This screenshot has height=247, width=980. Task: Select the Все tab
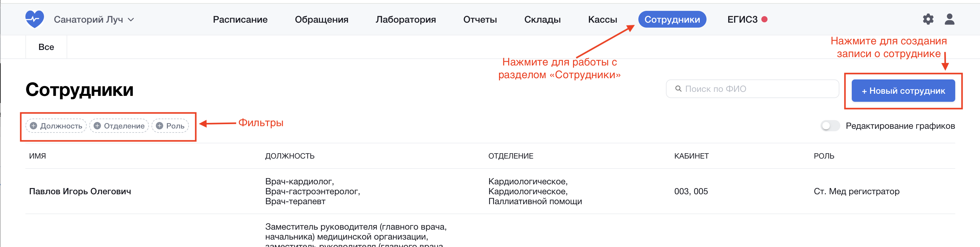[x=46, y=47]
